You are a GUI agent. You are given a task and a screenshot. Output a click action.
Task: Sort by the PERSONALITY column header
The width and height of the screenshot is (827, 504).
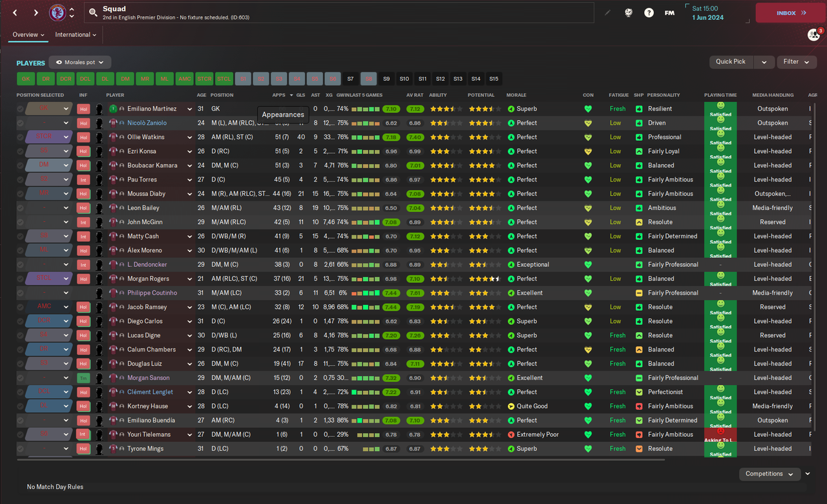pyautogui.click(x=664, y=95)
